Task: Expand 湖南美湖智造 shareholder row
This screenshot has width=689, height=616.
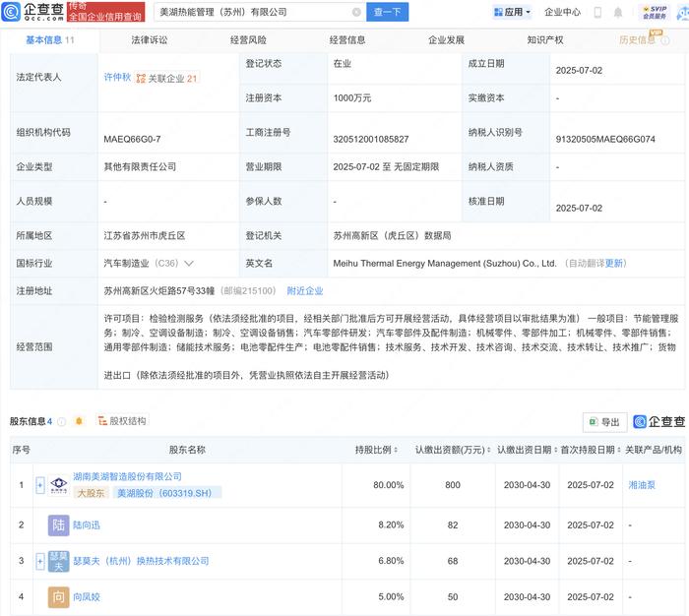Action: coord(40,485)
